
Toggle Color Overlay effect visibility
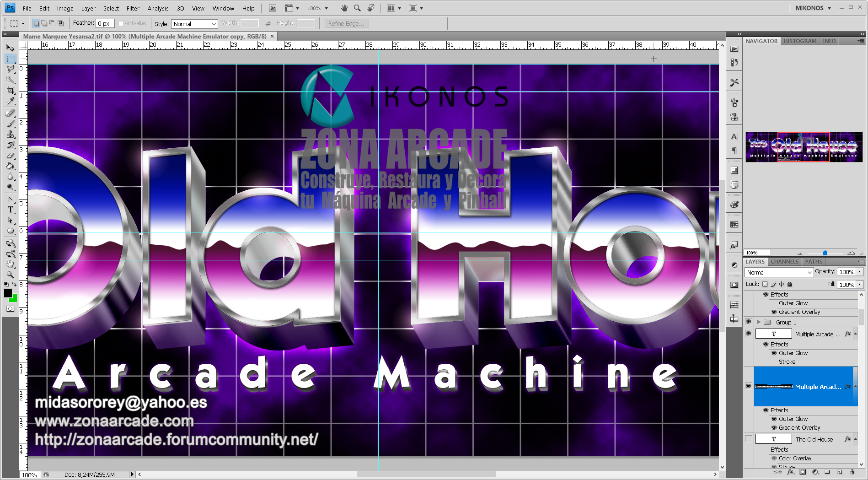pos(774,458)
